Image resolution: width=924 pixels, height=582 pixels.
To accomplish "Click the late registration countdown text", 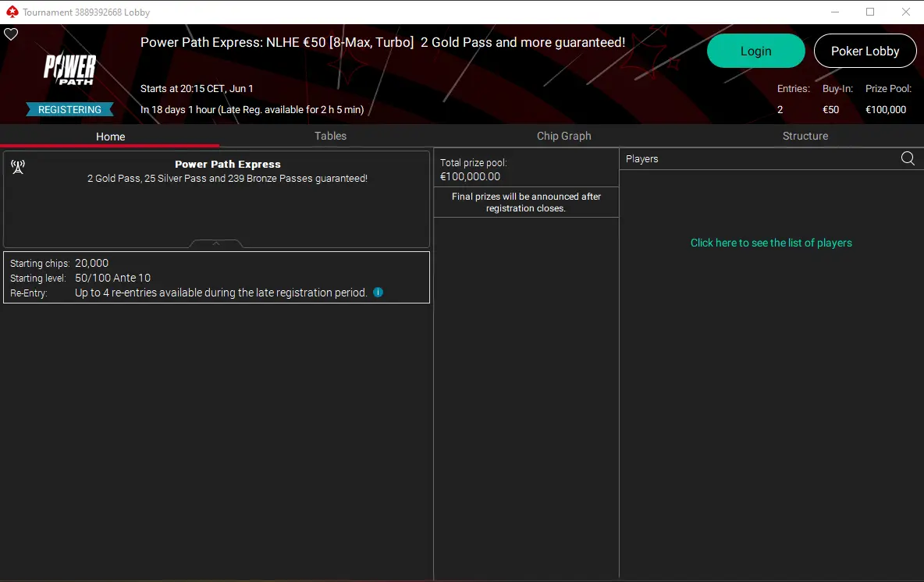I will (252, 109).
